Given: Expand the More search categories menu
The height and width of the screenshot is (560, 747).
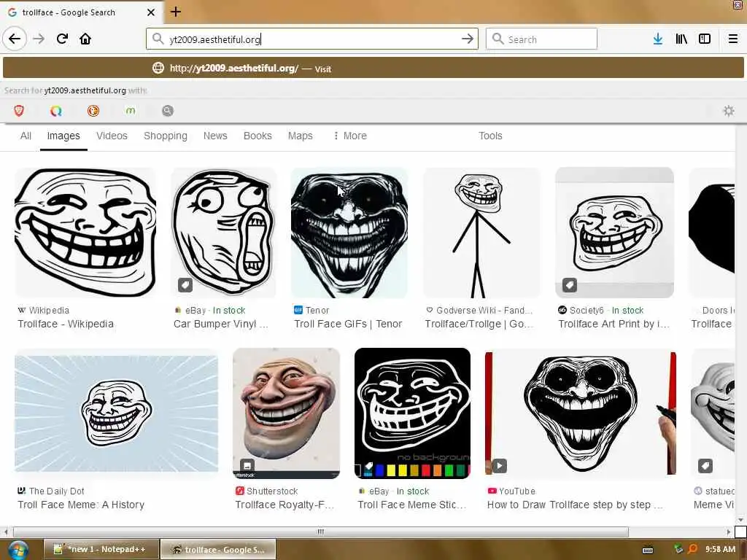Looking at the screenshot, I should pyautogui.click(x=350, y=136).
